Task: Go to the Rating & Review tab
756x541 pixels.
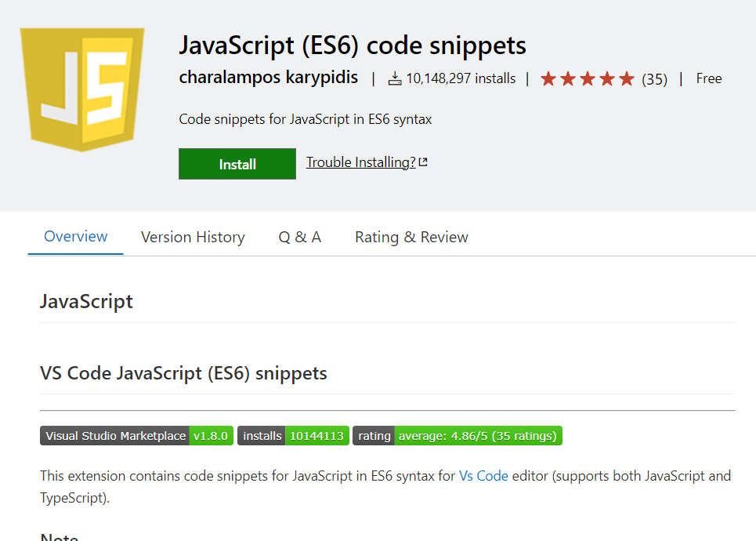Action: coord(411,238)
